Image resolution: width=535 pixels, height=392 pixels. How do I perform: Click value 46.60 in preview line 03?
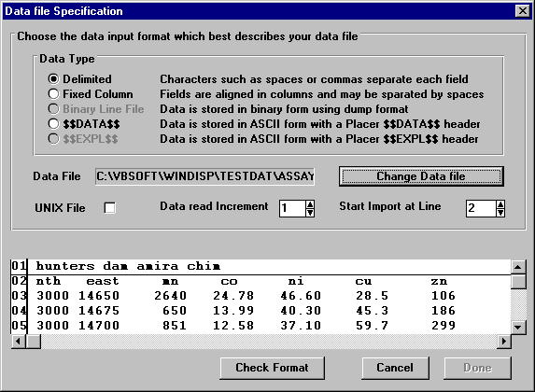[x=301, y=296]
